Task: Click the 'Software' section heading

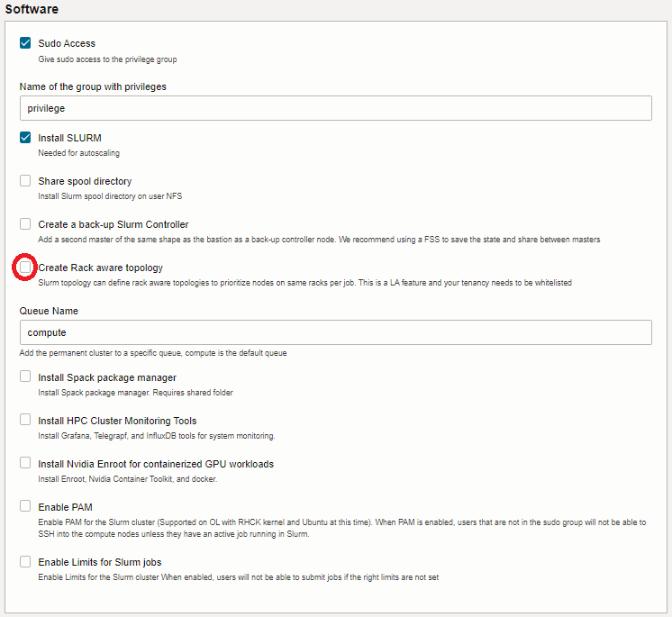Action: 32,9
